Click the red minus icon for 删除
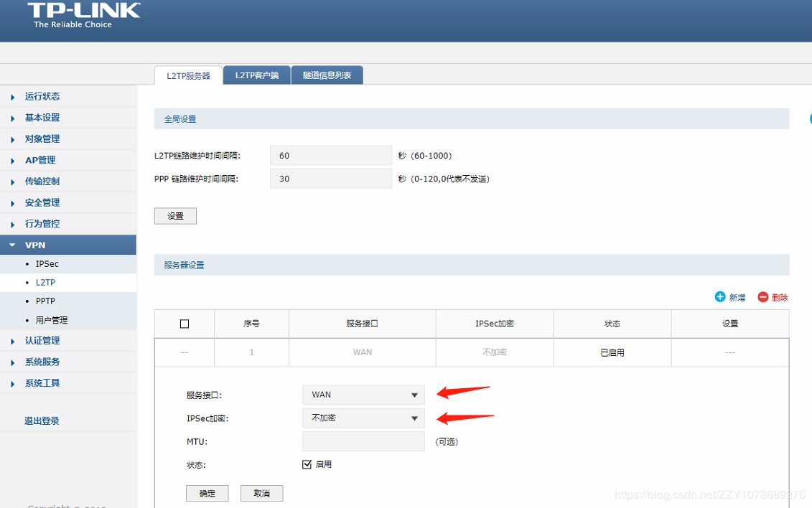Image resolution: width=812 pixels, height=508 pixels. click(762, 297)
